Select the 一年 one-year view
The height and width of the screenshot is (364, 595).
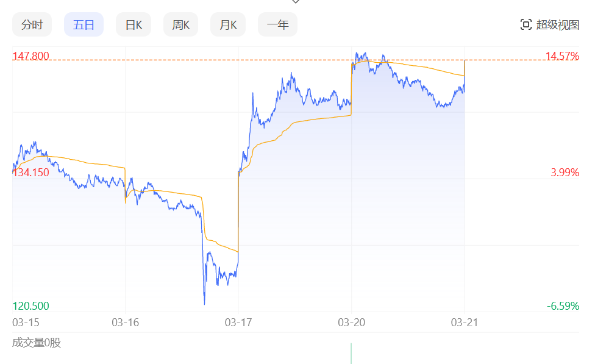click(277, 25)
